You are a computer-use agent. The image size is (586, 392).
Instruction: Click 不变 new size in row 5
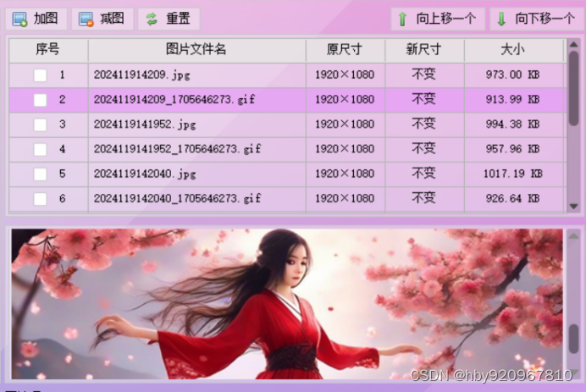423,173
